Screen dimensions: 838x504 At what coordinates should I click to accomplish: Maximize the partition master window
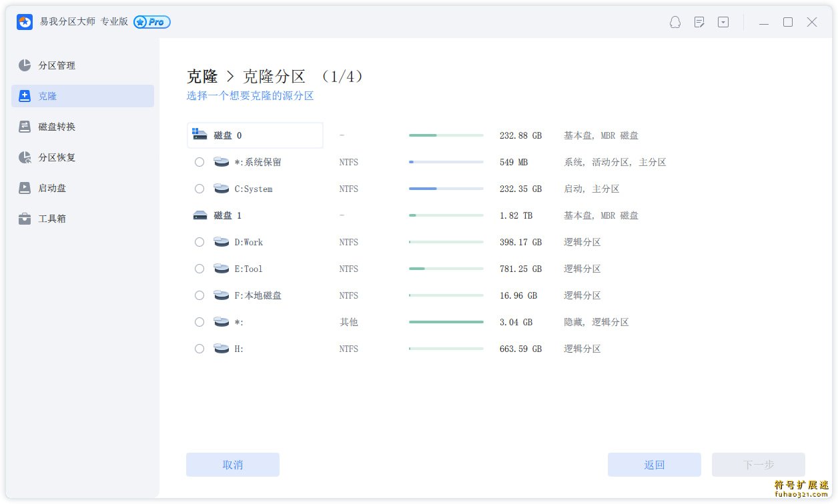pyautogui.click(x=788, y=22)
